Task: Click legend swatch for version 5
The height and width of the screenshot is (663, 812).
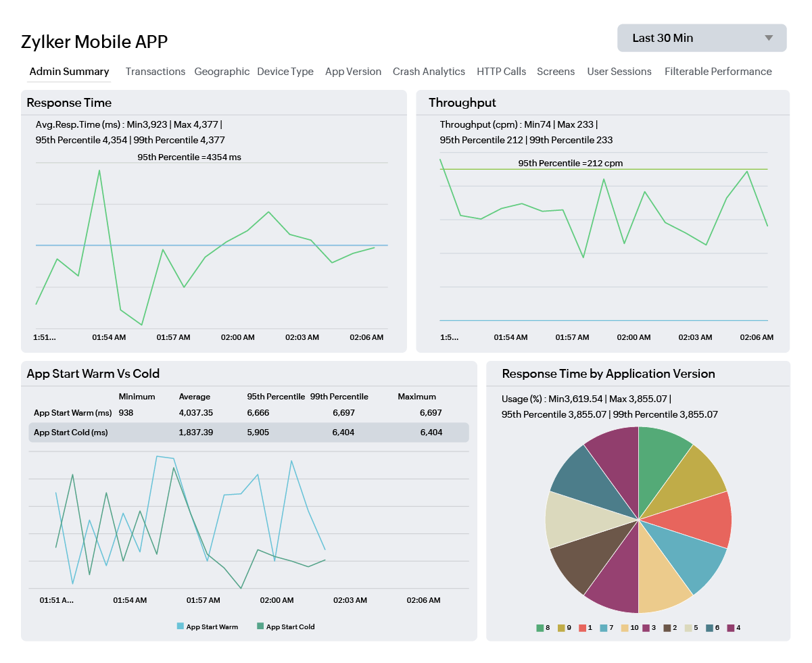Action: coord(688,628)
